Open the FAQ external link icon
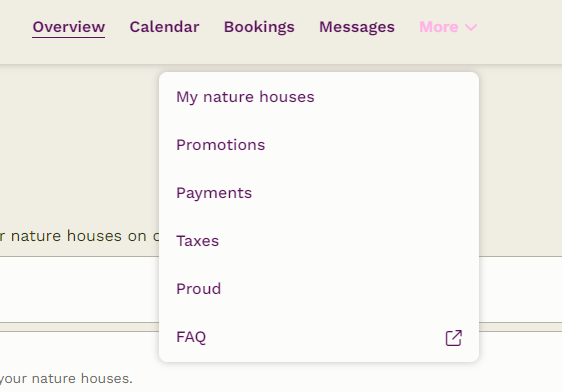562x392 pixels. point(453,338)
